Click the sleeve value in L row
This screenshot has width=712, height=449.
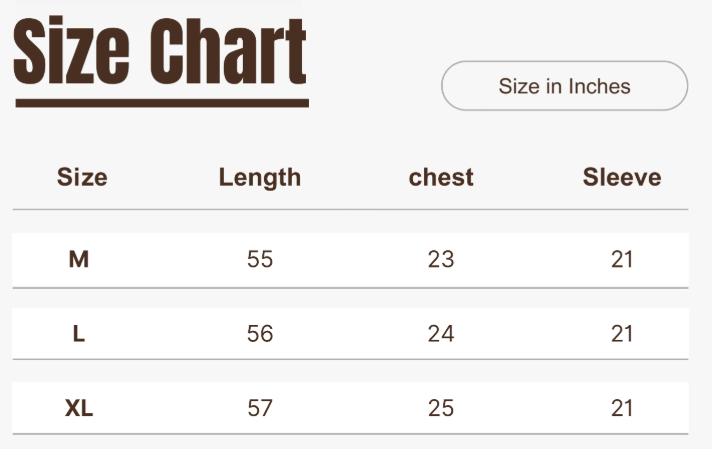tap(622, 334)
